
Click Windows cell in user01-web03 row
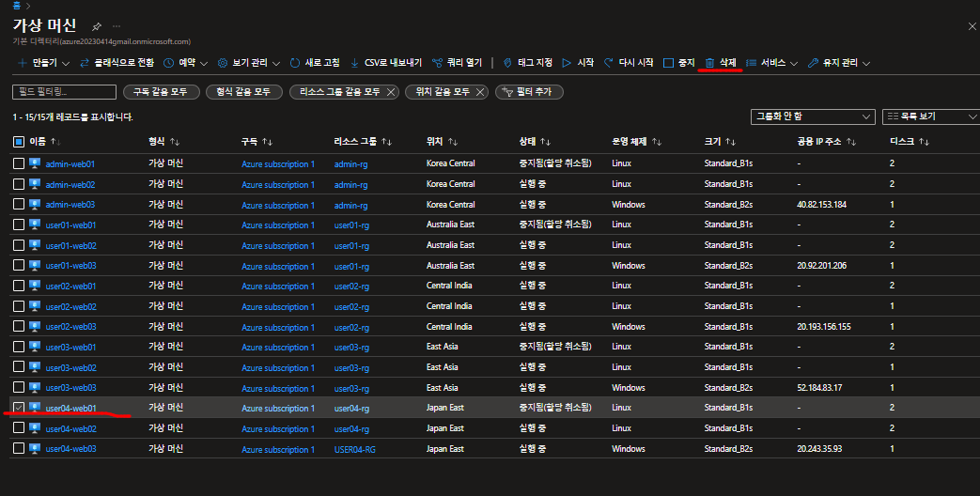(x=629, y=266)
